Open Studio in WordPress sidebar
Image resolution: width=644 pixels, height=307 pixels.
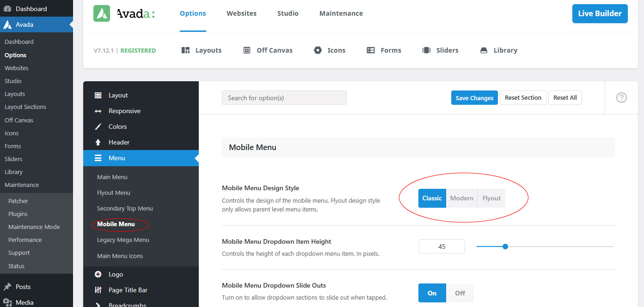click(x=13, y=81)
